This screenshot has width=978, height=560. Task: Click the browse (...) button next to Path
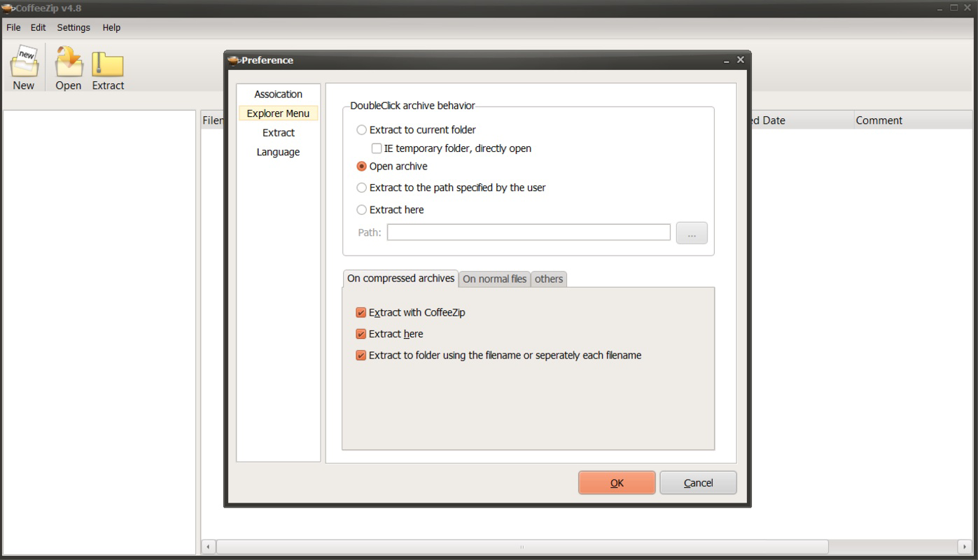692,233
